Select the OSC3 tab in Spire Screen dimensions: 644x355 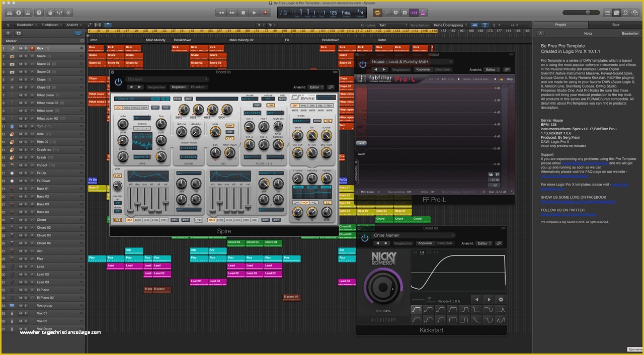point(135,108)
